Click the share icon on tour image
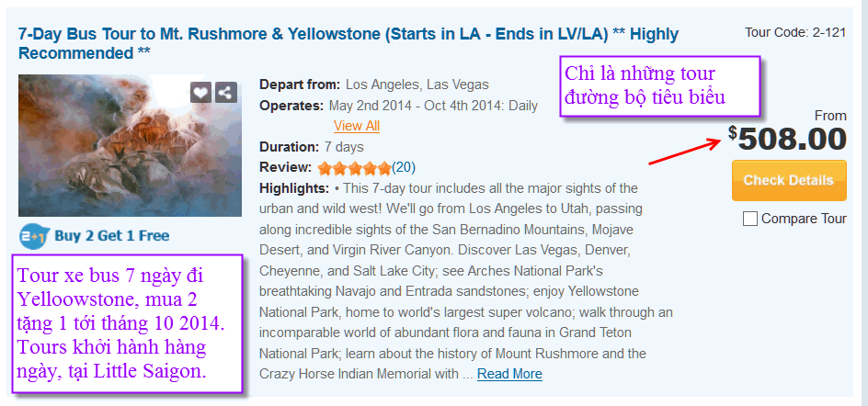Screen dimensions: 868x406 [x=225, y=93]
